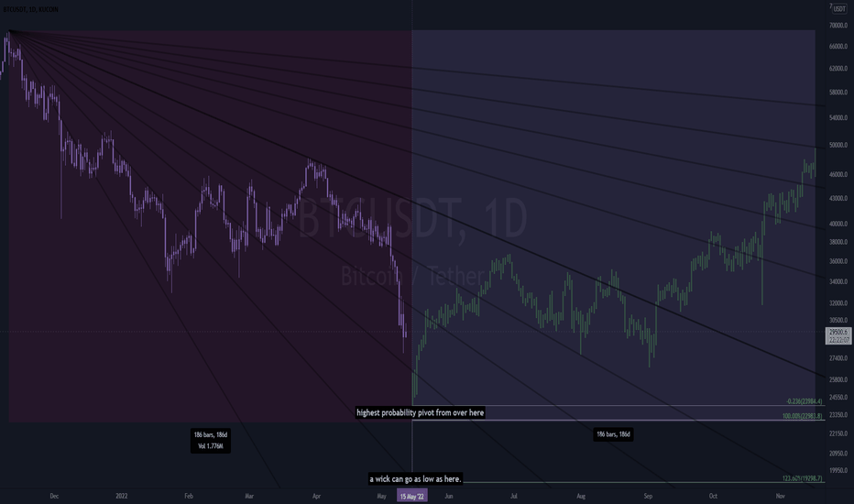854x504 pixels.
Task: Click the 20950.0 price axis label
Action: [x=838, y=454]
